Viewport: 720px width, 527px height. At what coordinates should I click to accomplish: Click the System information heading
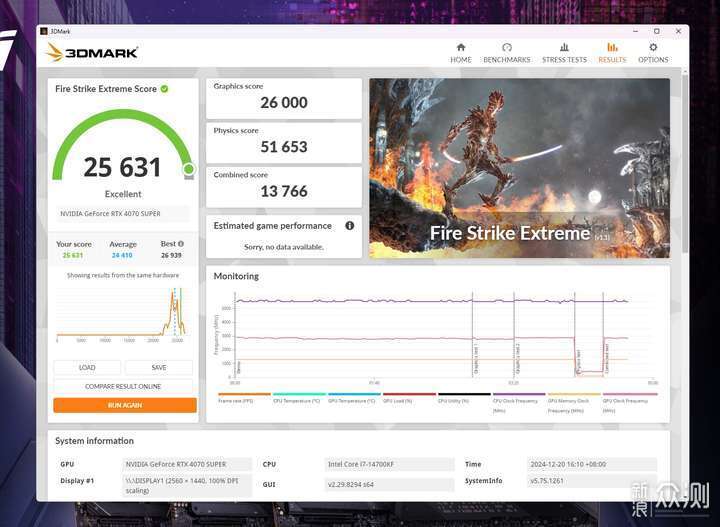pyautogui.click(x=95, y=441)
